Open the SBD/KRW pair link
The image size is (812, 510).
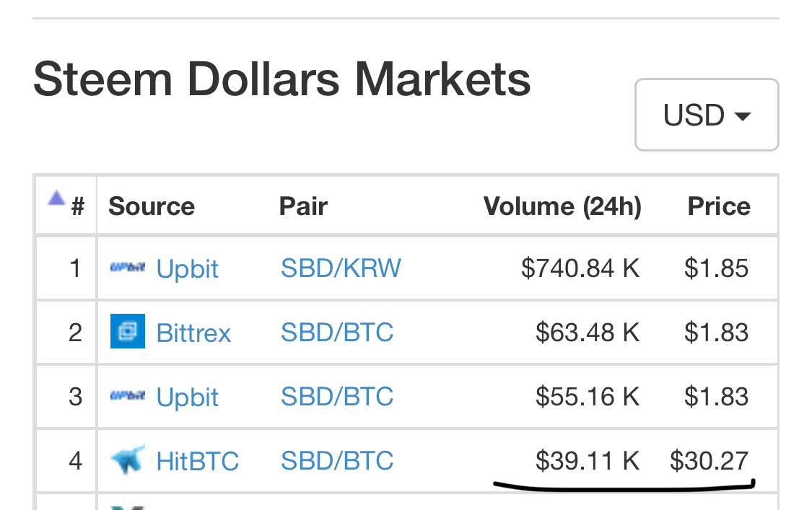[x=341, y=268]
